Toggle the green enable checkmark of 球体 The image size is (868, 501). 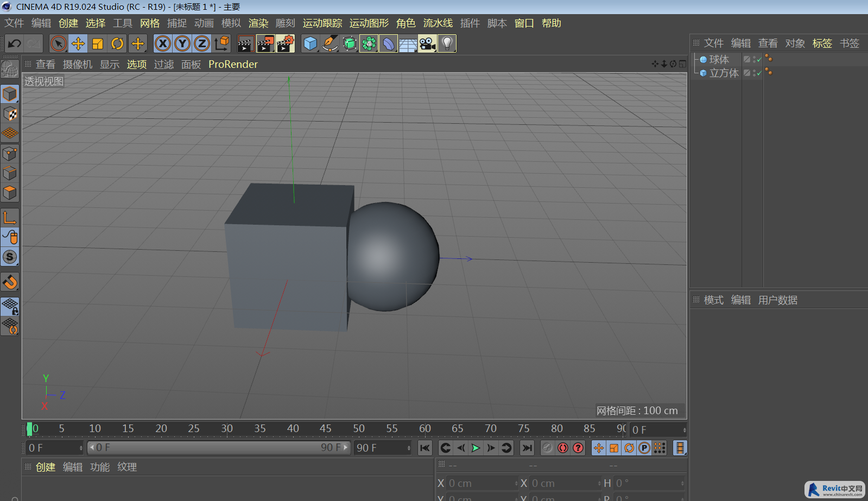click(759, 60)
